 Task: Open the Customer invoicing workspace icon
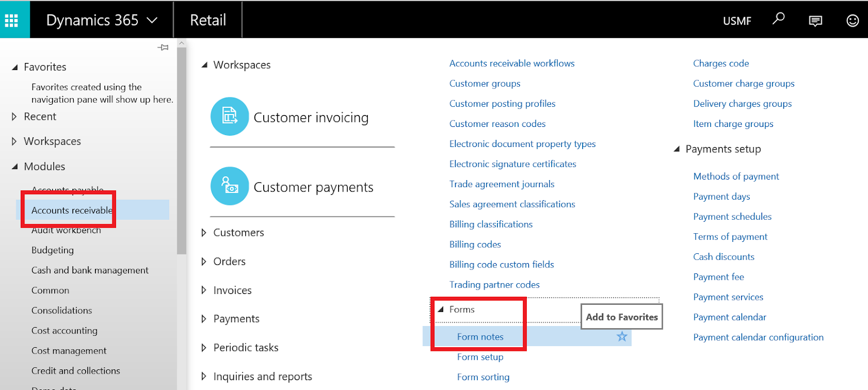point(229,117)
